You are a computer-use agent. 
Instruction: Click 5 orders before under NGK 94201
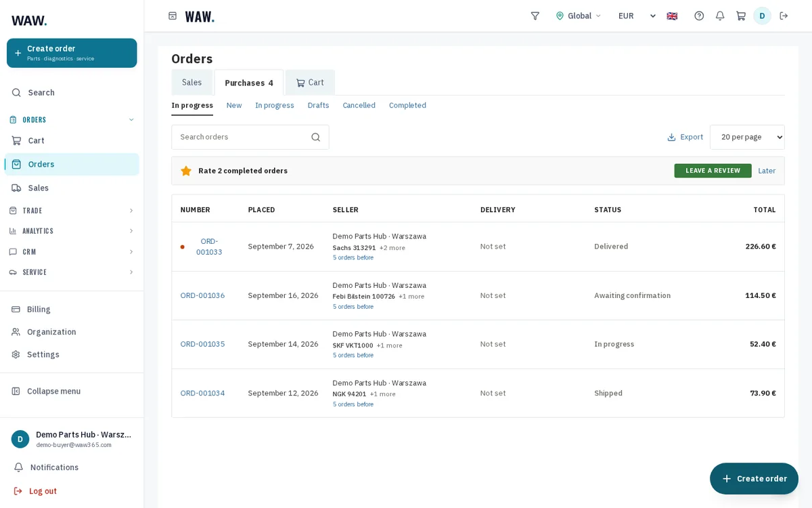tap(353, 404)
